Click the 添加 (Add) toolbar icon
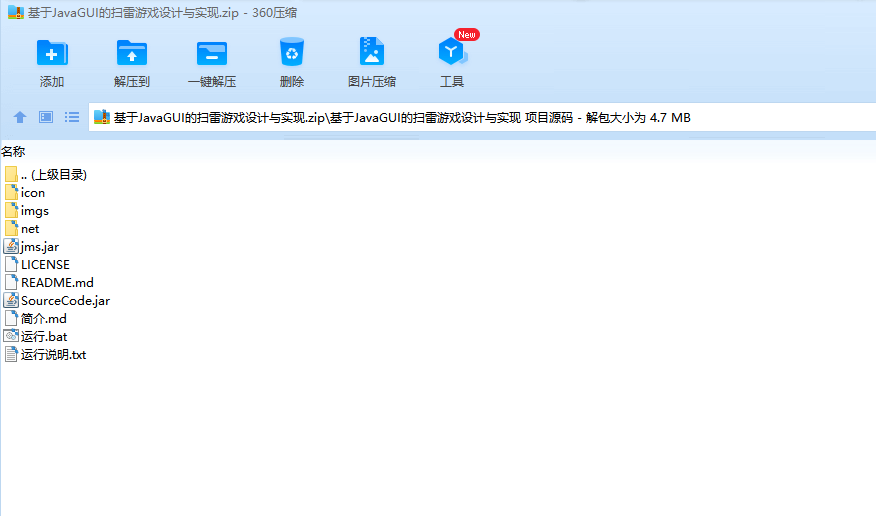Viewport: 876px width, 516px height. point(52,54)
